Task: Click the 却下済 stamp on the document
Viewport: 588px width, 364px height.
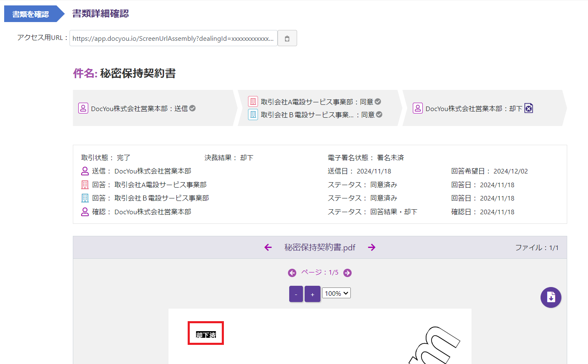Action: pos(206,335)
